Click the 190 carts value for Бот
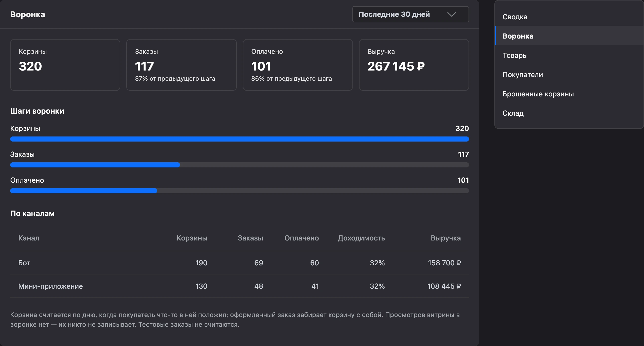The height and width of the screenshot is (346, 644). click(201, 263)
